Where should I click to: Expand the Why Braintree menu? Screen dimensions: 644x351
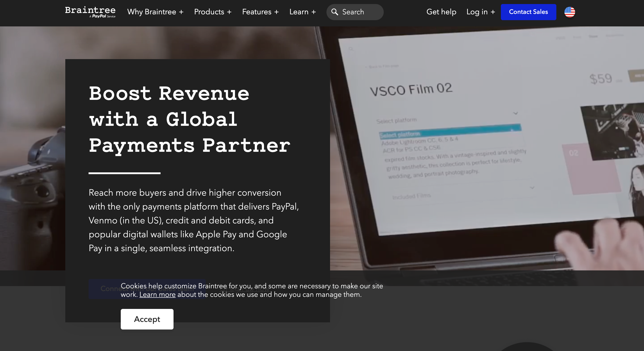pyautogui.click(x=155, y=12)
